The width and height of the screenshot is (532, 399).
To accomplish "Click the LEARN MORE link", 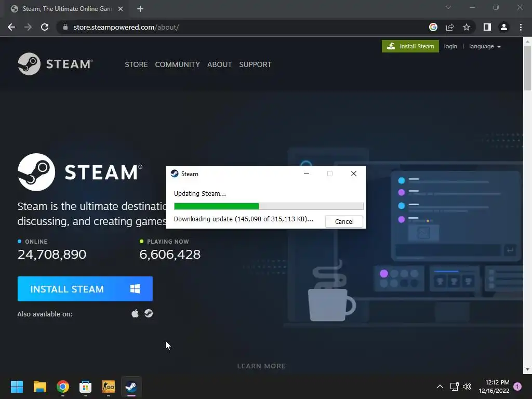I will pos(261,366).
